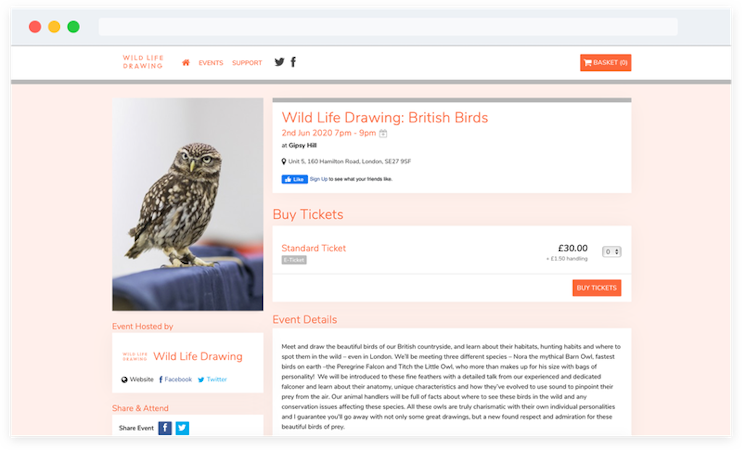Click the Wild Life Drawing header logo

tap(143, 63)
